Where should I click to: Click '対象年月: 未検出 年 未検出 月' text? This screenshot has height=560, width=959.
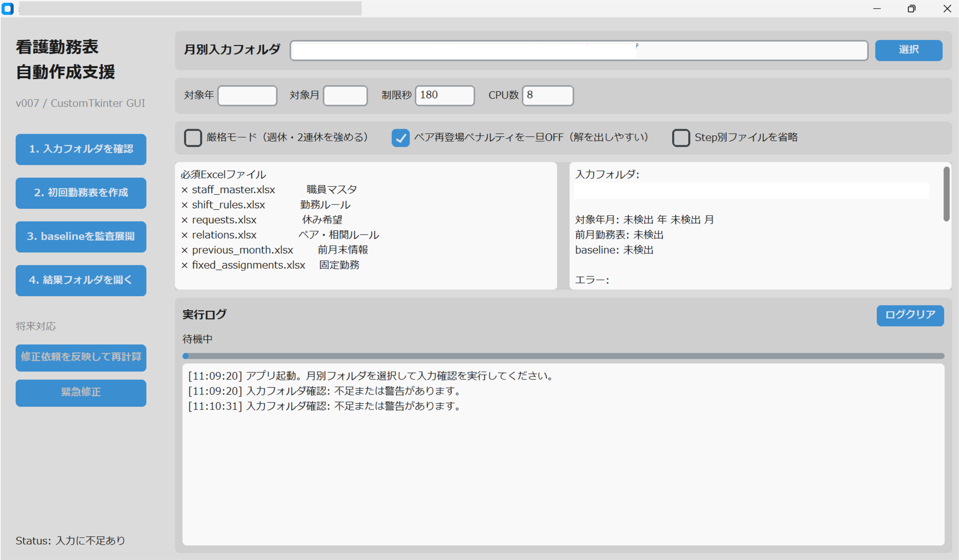[x=644, y=219]
